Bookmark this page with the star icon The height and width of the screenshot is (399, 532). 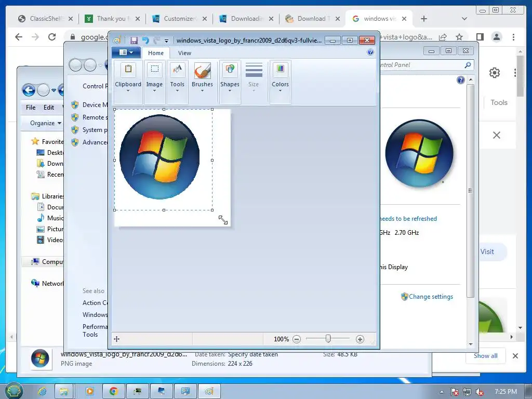(x=459, y=37)
